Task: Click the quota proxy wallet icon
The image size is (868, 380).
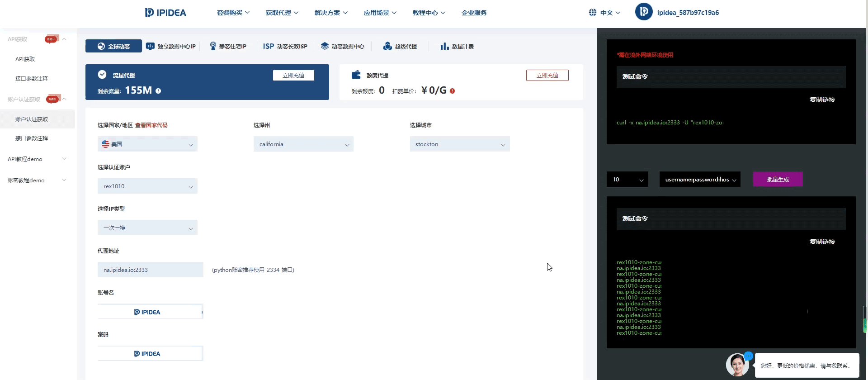Action: click(356, 75)
